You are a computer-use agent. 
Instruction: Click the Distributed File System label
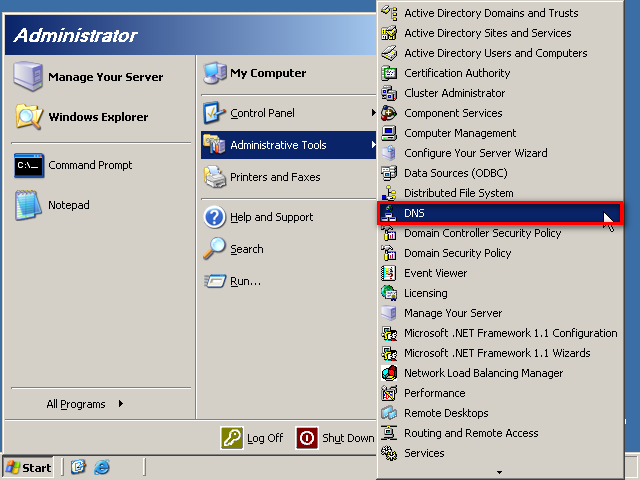pos(459,193)
